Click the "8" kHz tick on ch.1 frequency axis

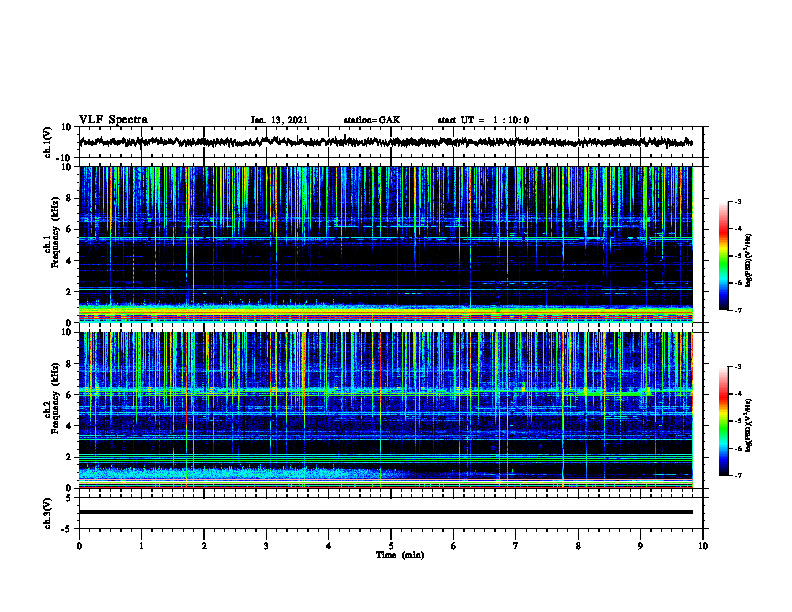[70, 198]
